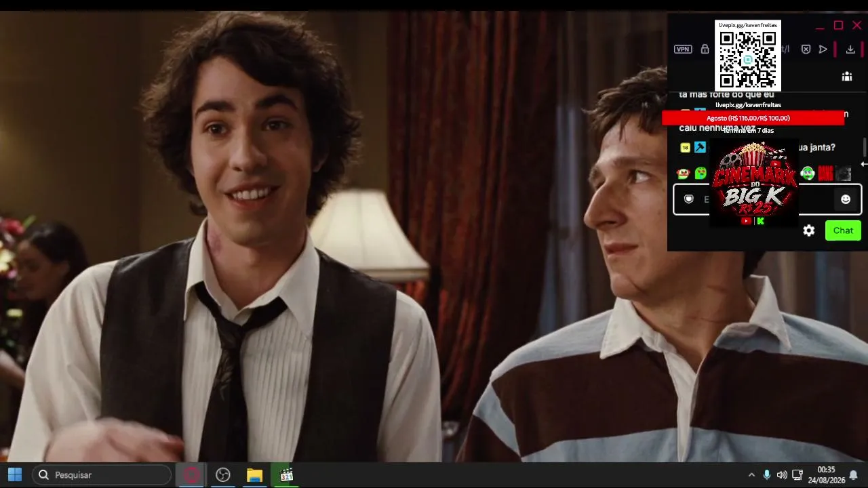The width and height of the screenshot is (868, 488).
Task: Select the red text emote in chat
Action: (x=825, y=174)
